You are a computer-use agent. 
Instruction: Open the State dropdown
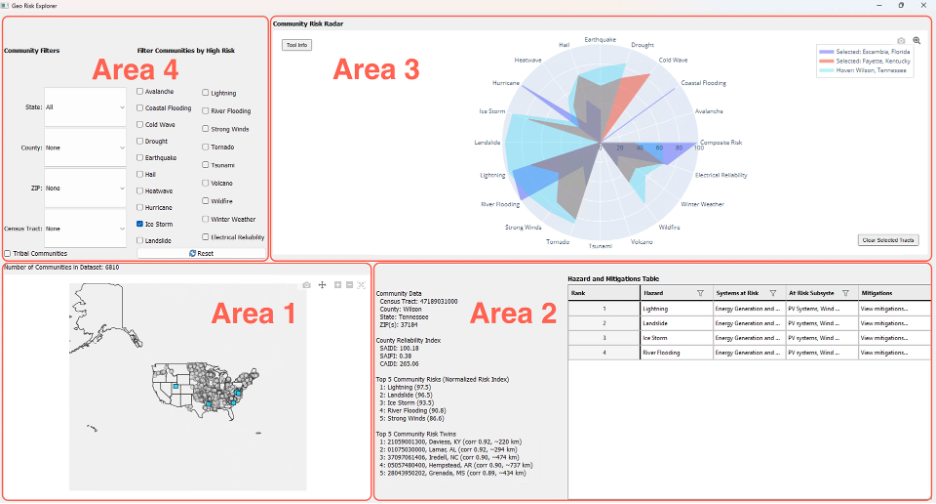85,107
